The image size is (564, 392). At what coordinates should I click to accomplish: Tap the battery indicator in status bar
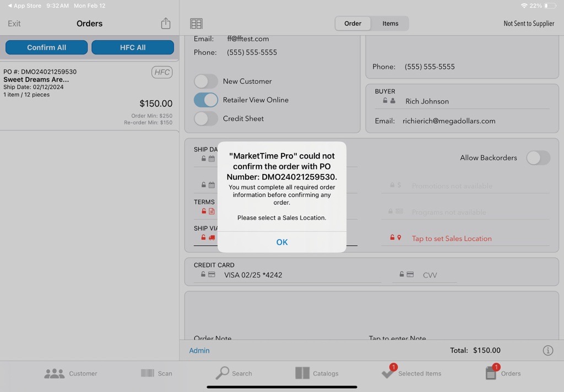[x=550, y=6]
